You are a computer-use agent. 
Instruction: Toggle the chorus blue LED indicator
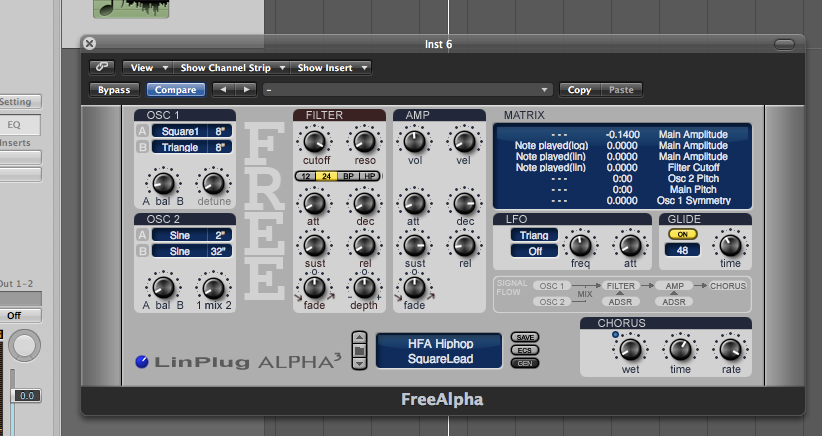[x=615, y=334]
